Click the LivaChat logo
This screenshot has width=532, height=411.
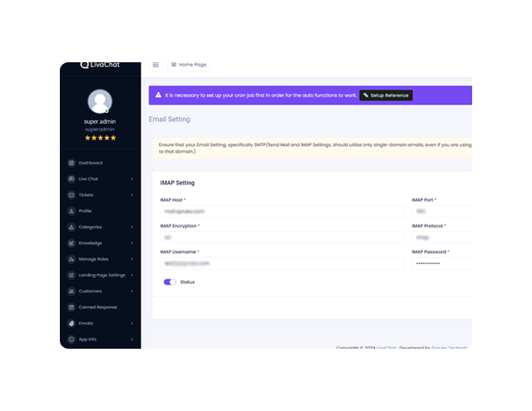tap(100, 65)
